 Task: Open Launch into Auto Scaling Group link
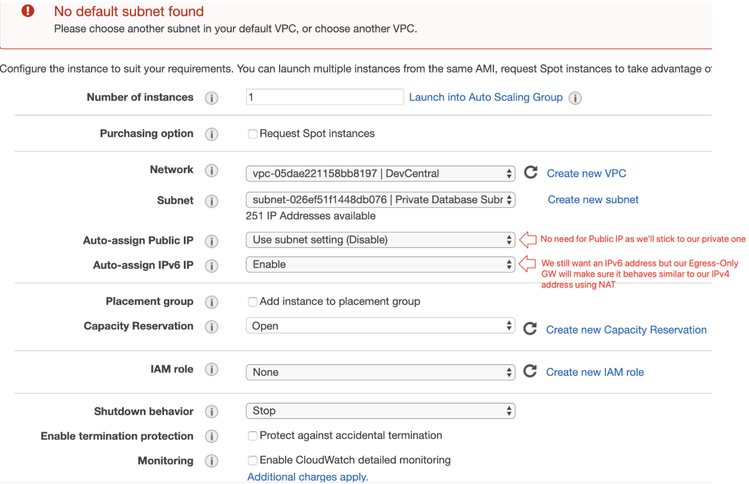tap(486, 97)
